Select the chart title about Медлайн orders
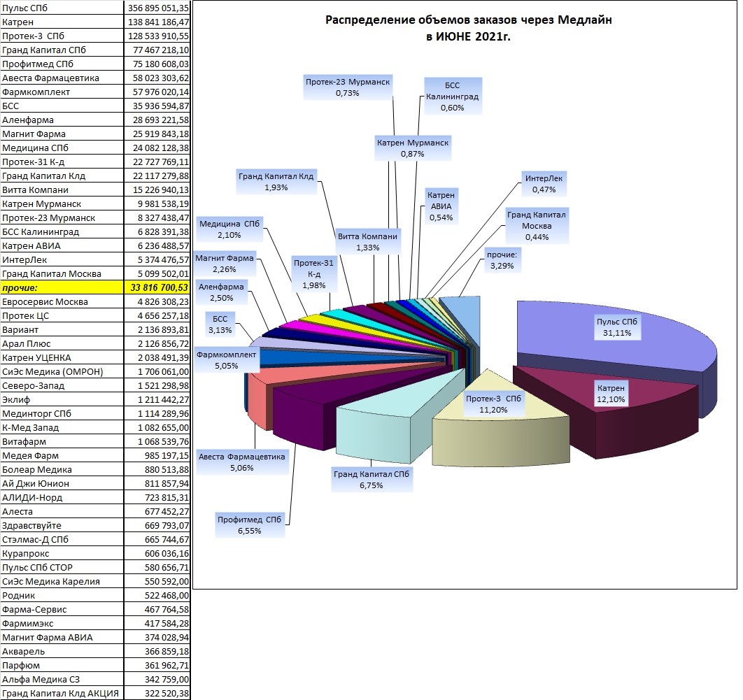Viewport: 743px width, 700px height. point(468,28)
